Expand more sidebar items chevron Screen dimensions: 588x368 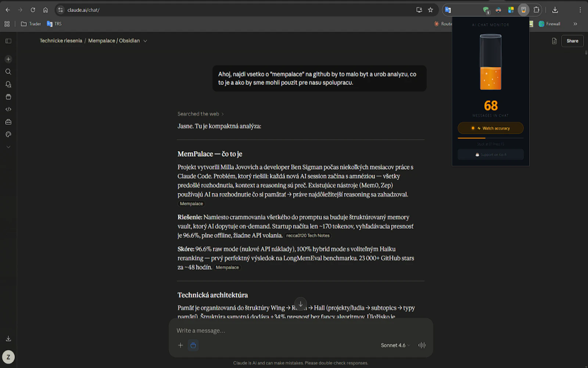(8, 147)
